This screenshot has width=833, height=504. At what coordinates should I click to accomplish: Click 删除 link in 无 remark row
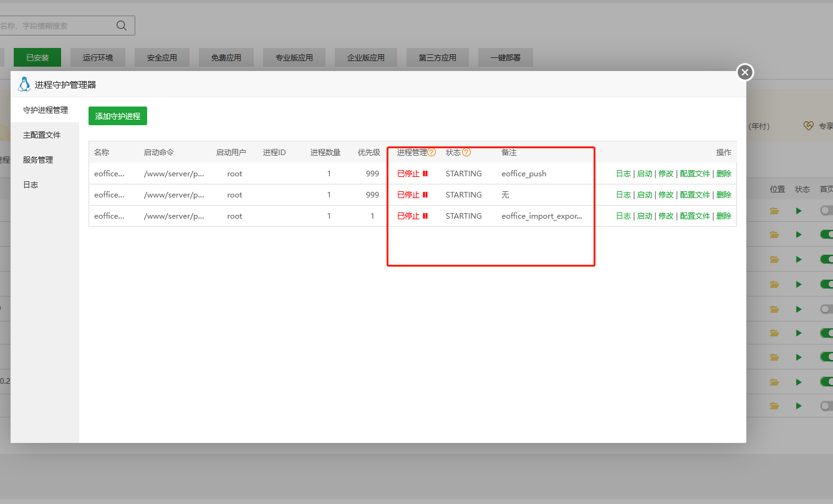click(724, 195)
